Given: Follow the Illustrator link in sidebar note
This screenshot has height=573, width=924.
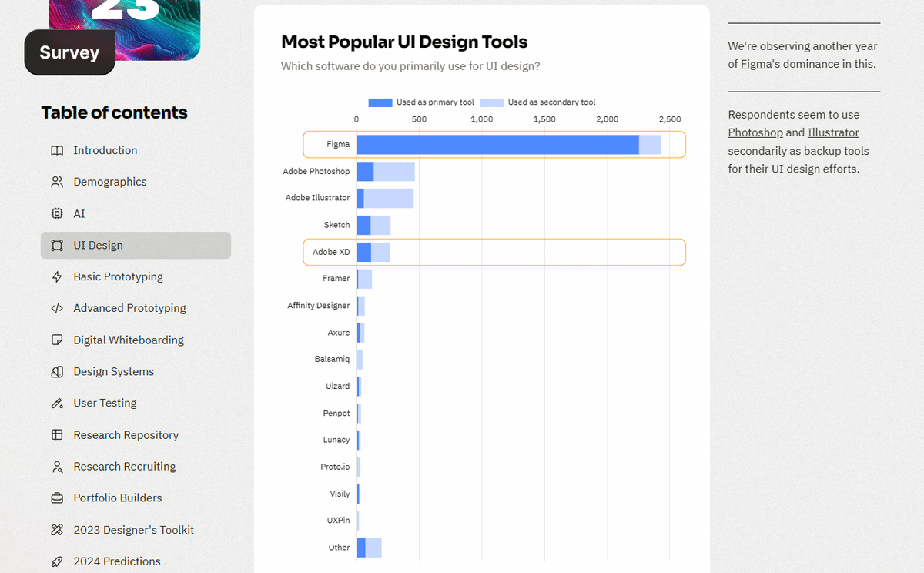Looking at the screenshot, I should click(833, 132).
